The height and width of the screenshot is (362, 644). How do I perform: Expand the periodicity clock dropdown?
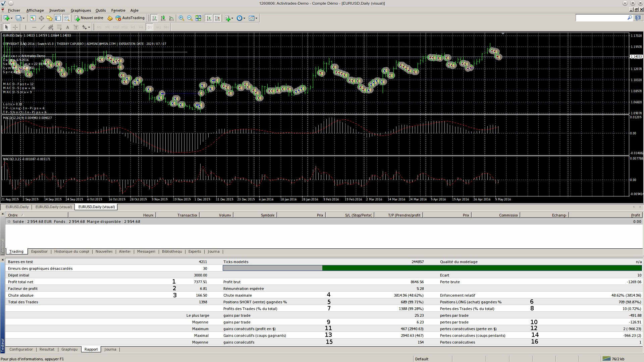pyautogui.click(x=244, y=18)
